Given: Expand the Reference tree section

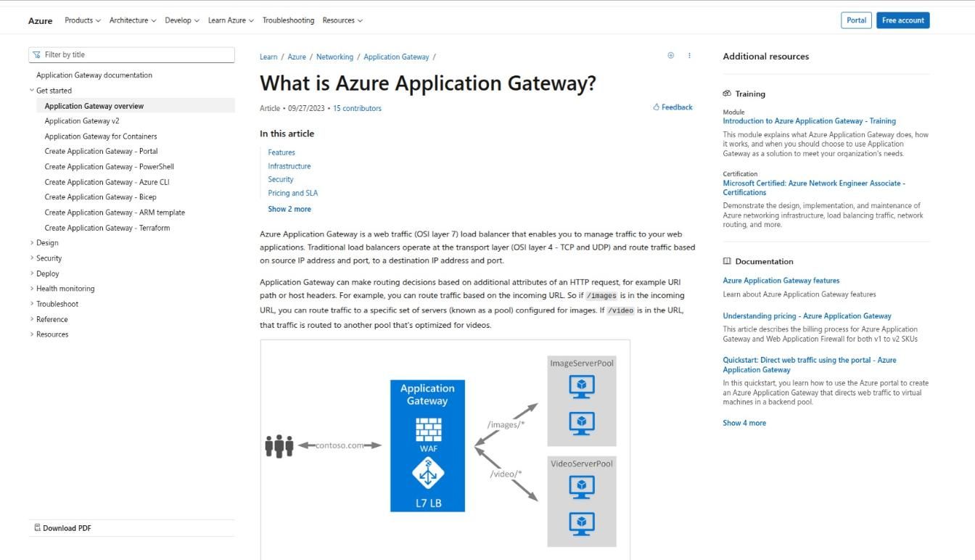Looking at the screenshot, I should 49,319.
